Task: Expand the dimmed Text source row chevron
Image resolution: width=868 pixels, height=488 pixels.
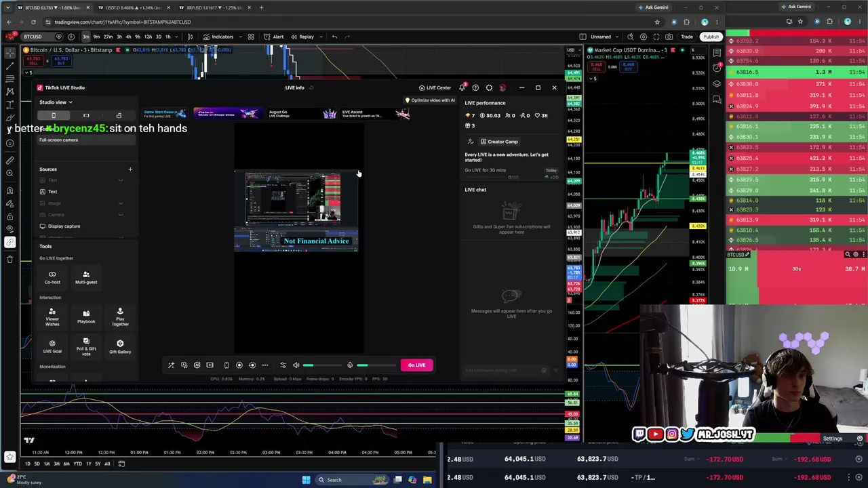Action: coord(121,180)
